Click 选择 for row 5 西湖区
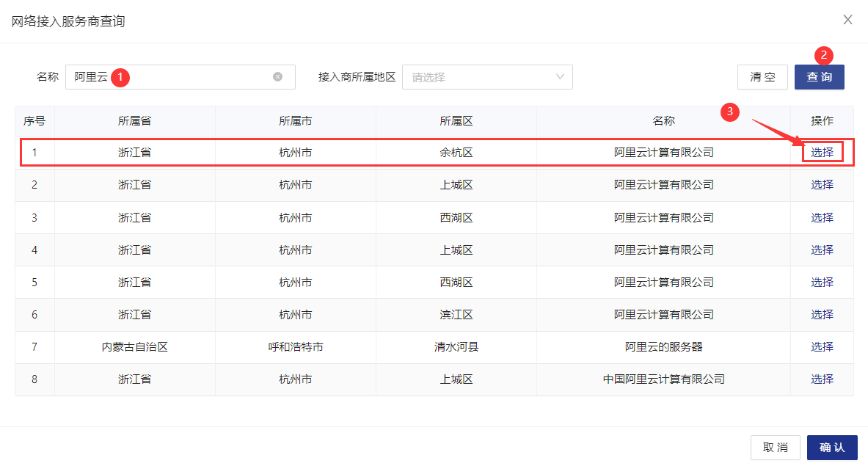 tap(822, 282)
